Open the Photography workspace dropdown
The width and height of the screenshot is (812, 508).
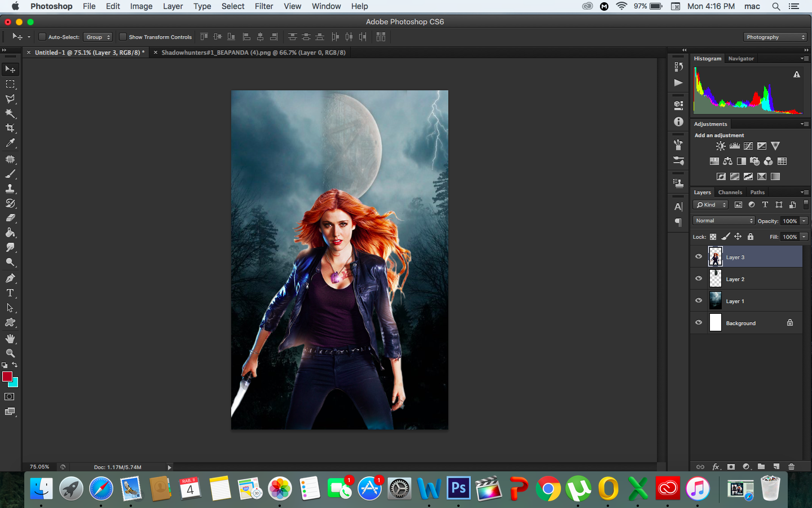click(x=775, y=37)
